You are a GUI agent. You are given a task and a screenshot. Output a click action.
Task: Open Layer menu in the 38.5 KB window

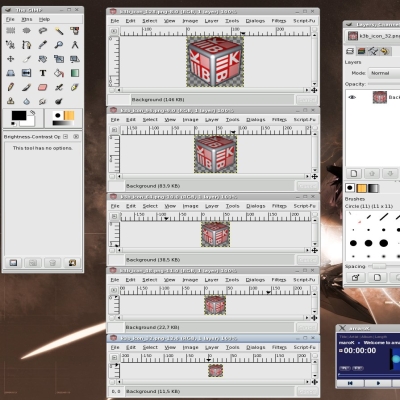tap(212, 206)
